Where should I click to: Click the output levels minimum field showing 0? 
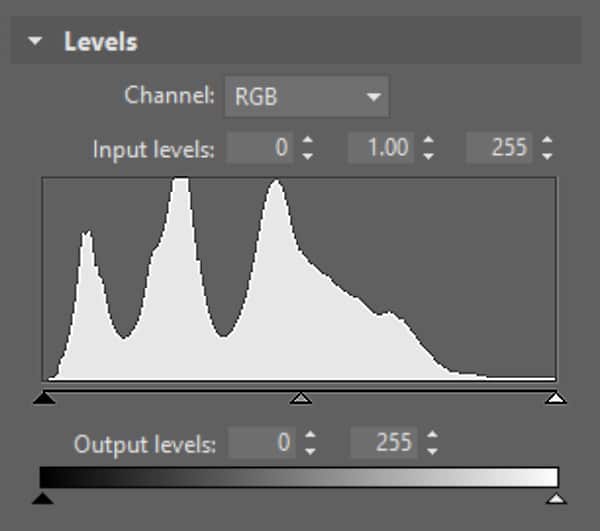[262, 443]
